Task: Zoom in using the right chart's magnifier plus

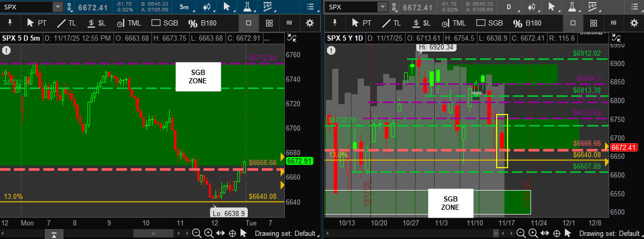Action: pyautogui.click(x=533, y=233)
